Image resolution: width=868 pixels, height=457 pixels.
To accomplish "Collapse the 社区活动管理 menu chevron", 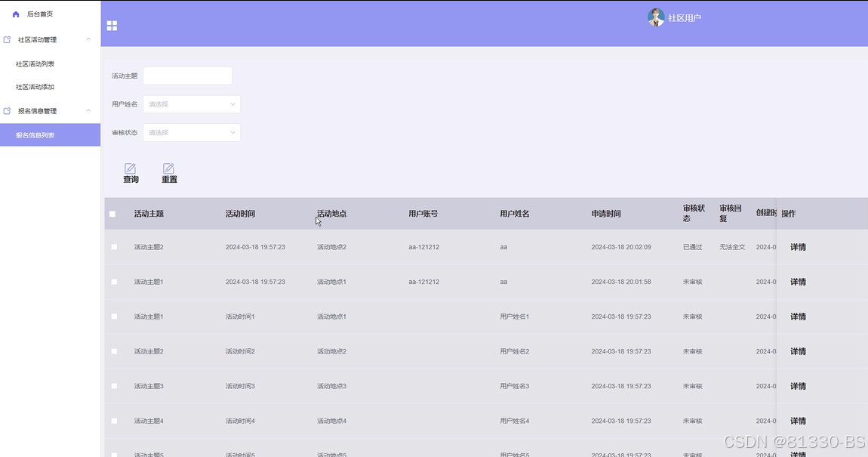I will coord(88,39).
